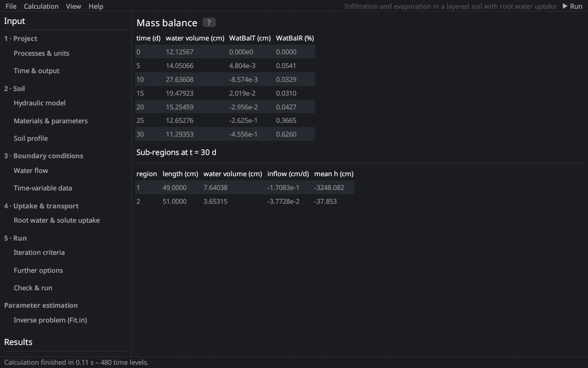Click the 'length (cm)' column header

[181, 174]
